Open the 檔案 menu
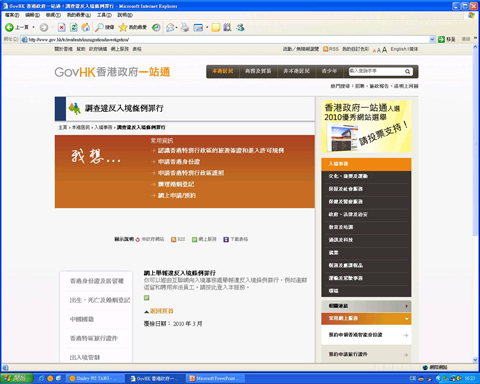 12,15
